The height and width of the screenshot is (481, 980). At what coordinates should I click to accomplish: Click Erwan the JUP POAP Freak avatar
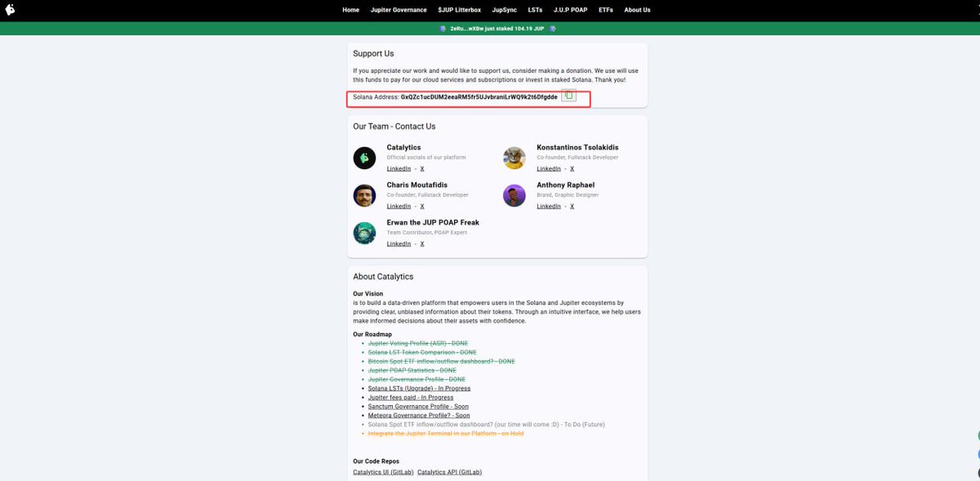(364, 233)
